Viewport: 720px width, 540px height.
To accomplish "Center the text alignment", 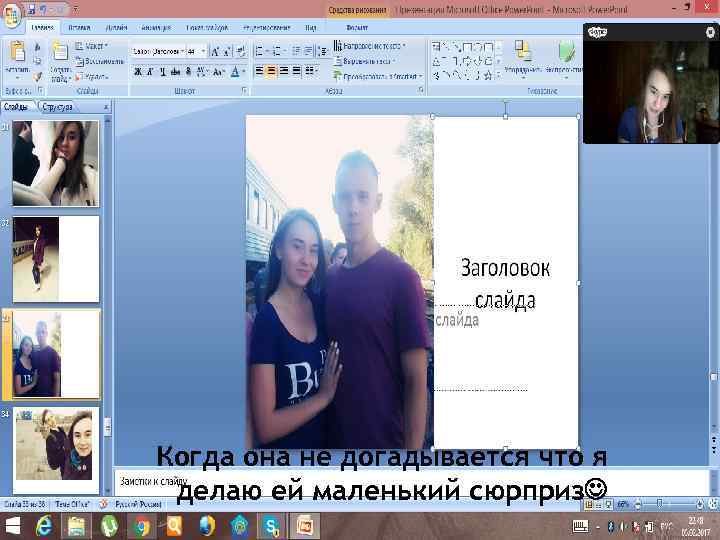I will 272,71.
